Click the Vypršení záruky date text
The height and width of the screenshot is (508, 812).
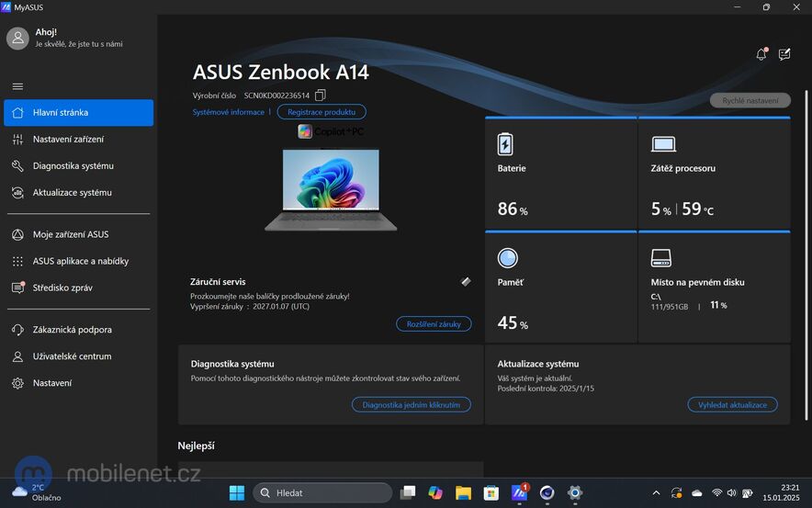tap(250, 306)
